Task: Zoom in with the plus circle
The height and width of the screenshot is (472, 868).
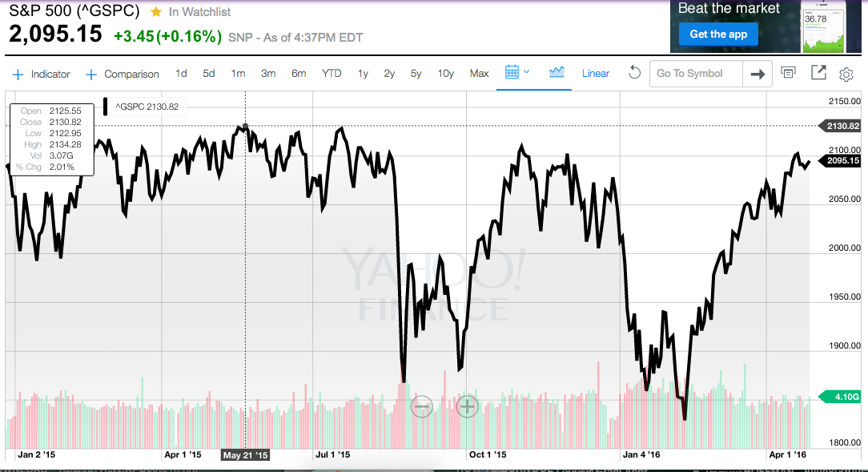Action: [467, 406]
